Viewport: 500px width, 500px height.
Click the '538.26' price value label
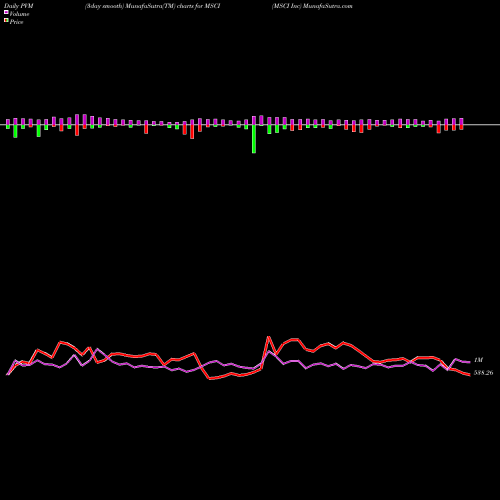pyautogui.click(x=483, y=373)
